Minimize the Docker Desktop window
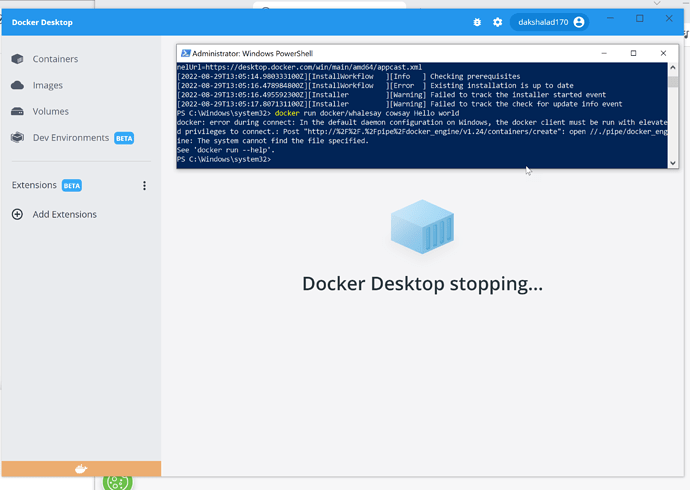Screen dimensions: 690x490 click(613, 19)
